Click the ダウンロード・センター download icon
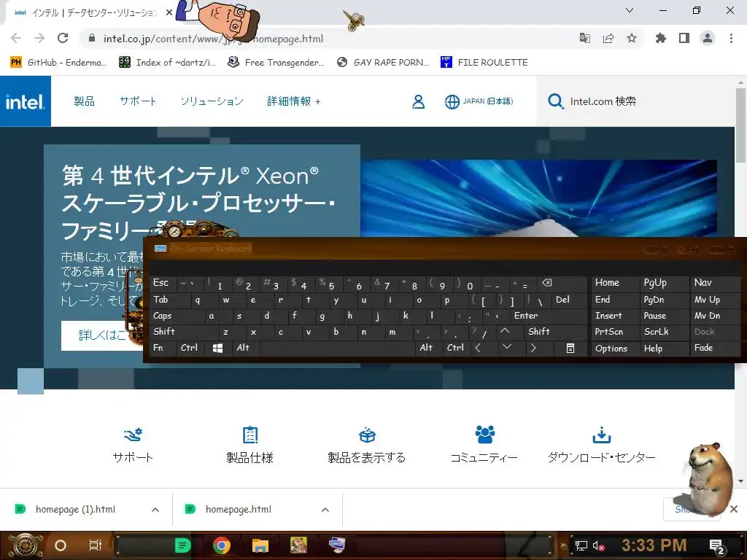 601,435
